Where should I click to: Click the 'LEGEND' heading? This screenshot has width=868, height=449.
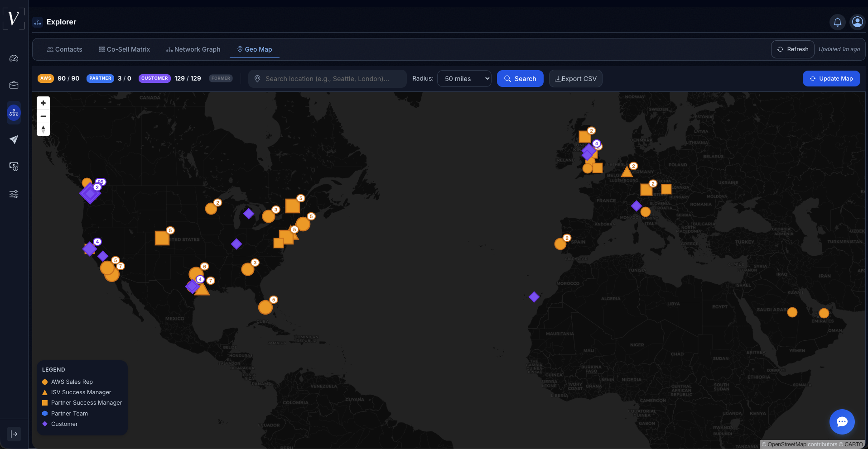(53, 370)
